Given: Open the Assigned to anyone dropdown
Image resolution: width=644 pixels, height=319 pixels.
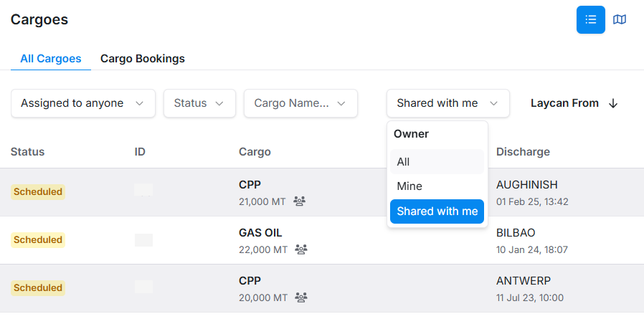Looking at the screenshot, I should tap(83, 103).
